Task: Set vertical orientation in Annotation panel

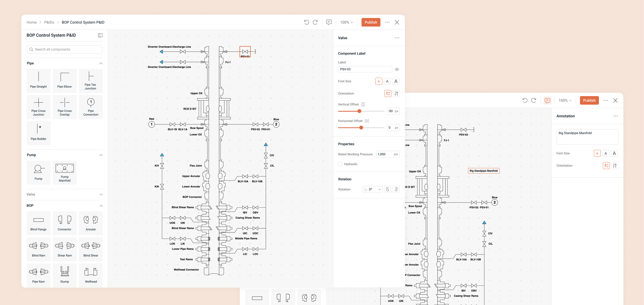Action: coord(615,166)
